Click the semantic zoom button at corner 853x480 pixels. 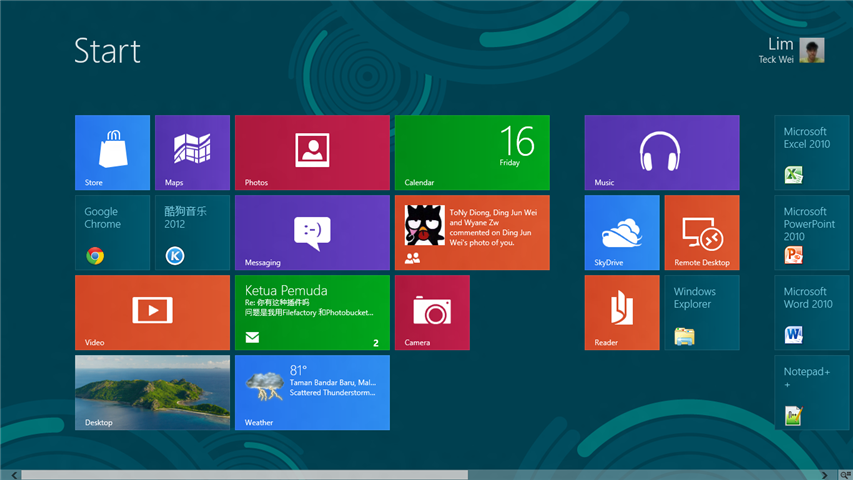(845, 475)
